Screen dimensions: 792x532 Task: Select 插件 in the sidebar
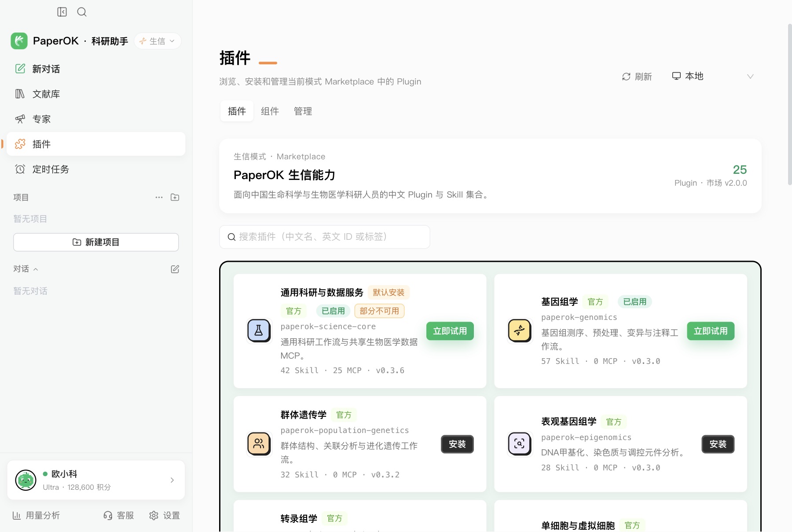click(x=96, y=144)
